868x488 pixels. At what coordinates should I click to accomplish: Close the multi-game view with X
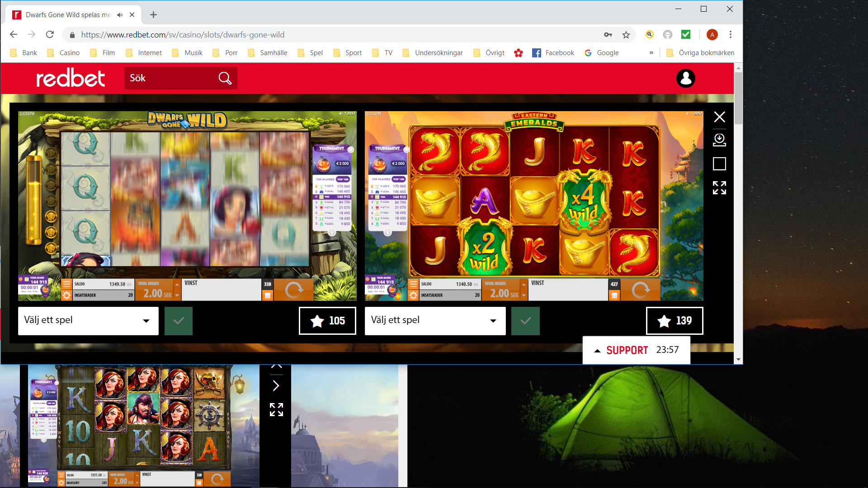click(x=719, y=117)
